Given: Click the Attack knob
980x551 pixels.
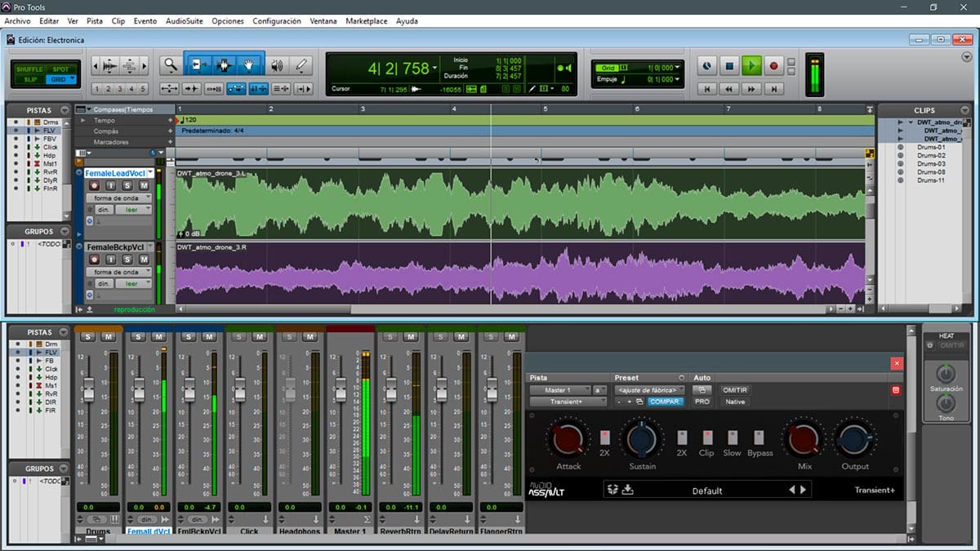Looking at the screenshot, I should (568, 440).
